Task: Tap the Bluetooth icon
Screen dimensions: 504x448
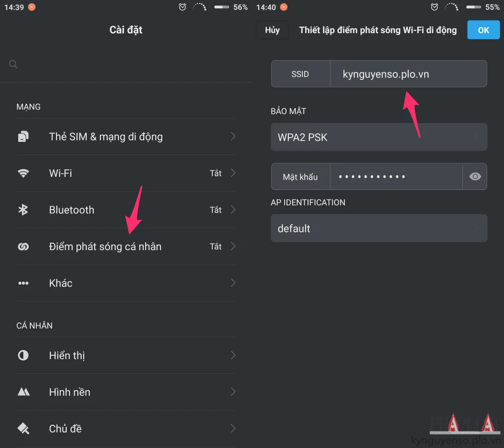Action: [x=23, y=210]
